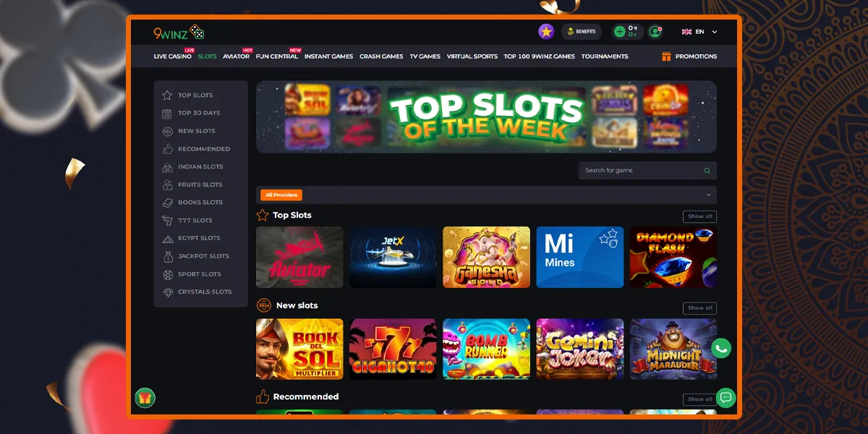
Task: Click the green gift box icon
Action: 145,397
